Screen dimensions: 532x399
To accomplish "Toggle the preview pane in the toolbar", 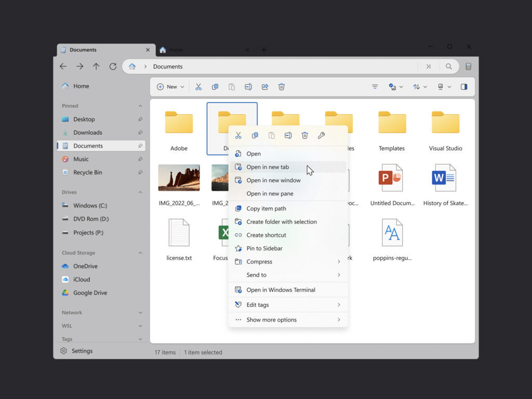I will click(464, 87).
